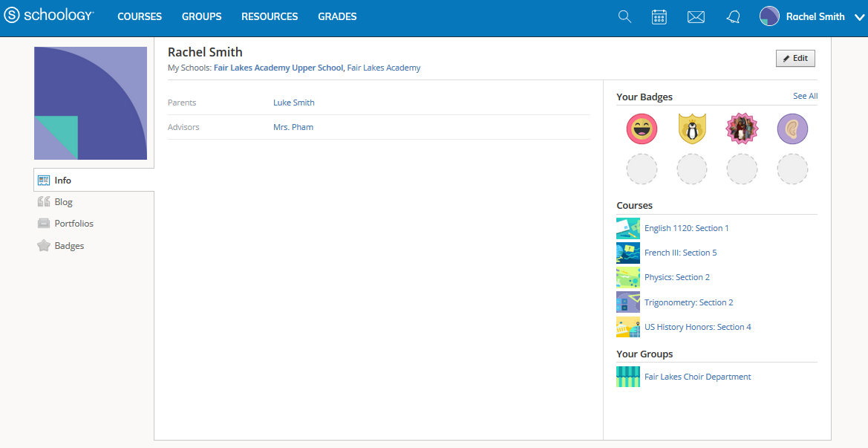The width and height of the screenshot is (868, 448).
Task: Open the RESOURCES menu
Action: pyautogui.click(x=270, y=16)
